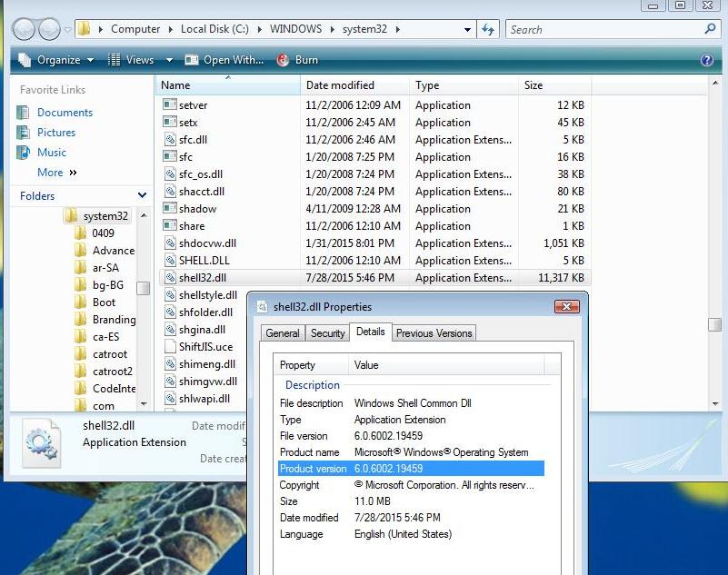
Task: Click the Refresh button next to address bar
Action: [488, 30]
